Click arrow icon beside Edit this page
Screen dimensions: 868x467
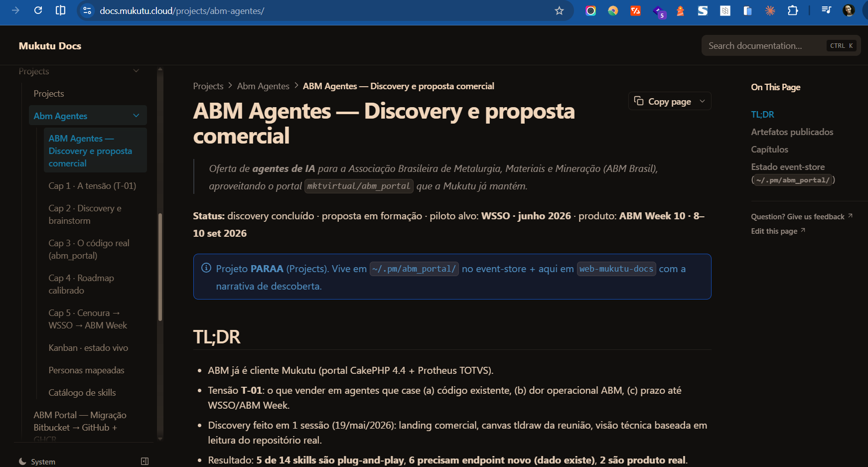tap(803, 230)
